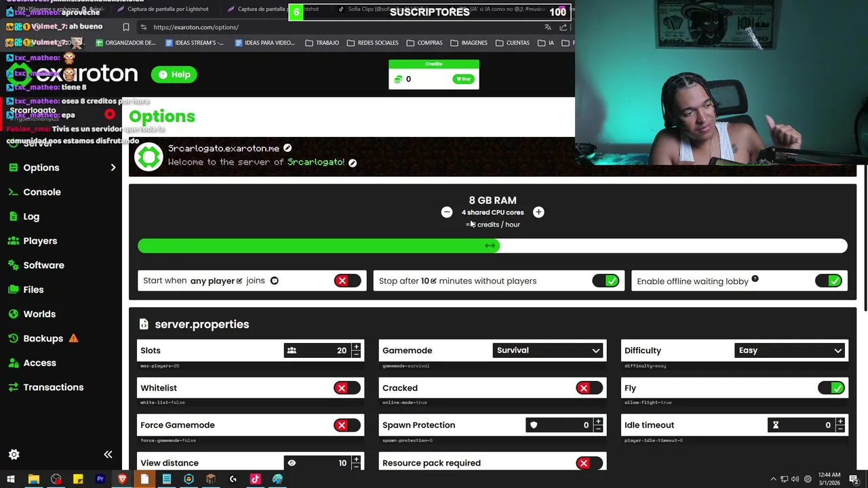This screenshot has height=488, width=868.
Task: Click the browser address bar URL
Action: pyautogui.click(x=196, y=27)
